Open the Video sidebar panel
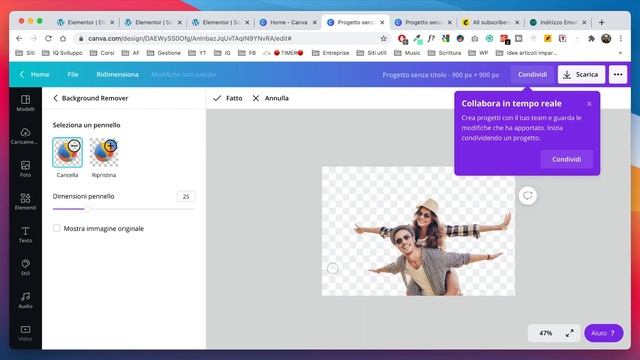 [x=25, y=333]
